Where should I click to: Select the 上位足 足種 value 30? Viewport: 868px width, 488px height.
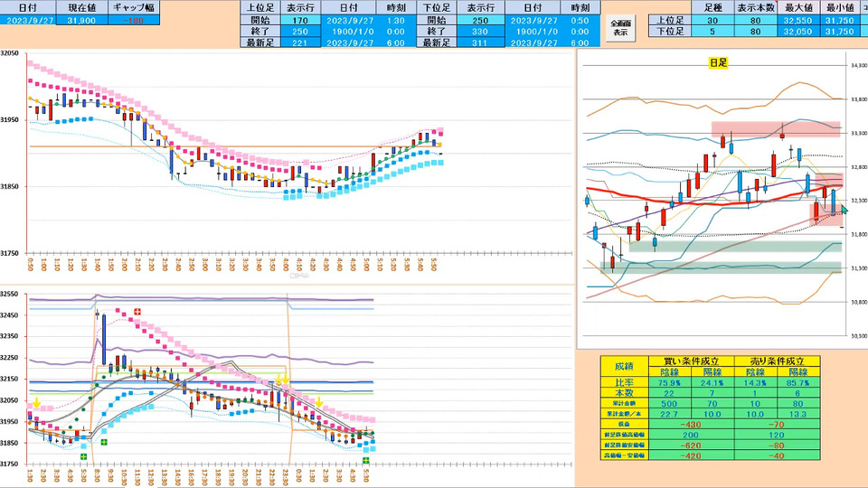pos(712,20)
